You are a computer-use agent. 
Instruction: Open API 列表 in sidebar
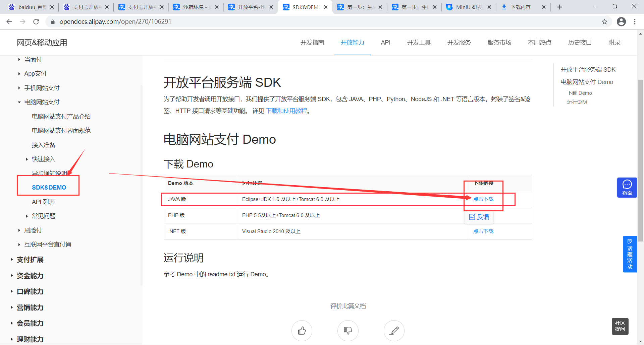pyautogui.click(x=43, y=202)
